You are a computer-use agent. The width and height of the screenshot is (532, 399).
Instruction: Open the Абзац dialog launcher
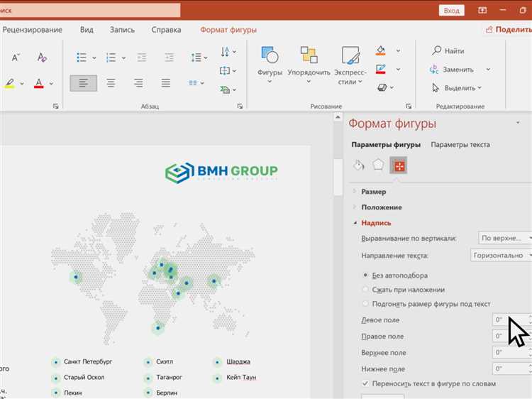point(240,106)
